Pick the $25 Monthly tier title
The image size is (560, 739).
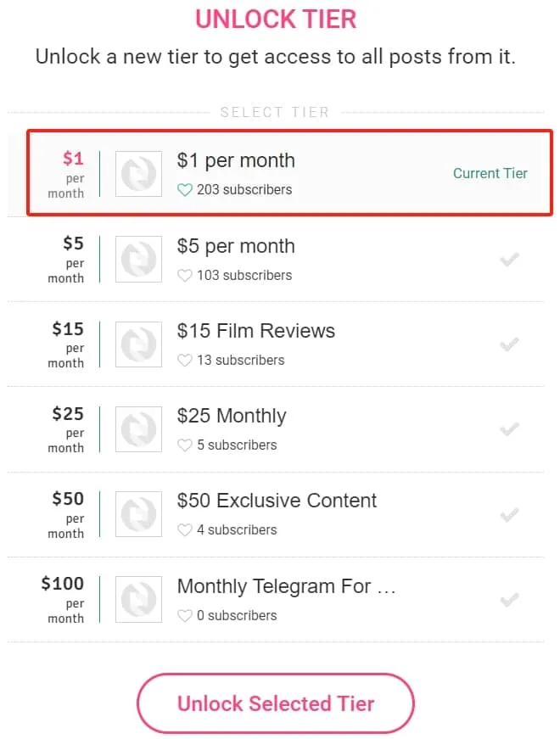(232, 416)
